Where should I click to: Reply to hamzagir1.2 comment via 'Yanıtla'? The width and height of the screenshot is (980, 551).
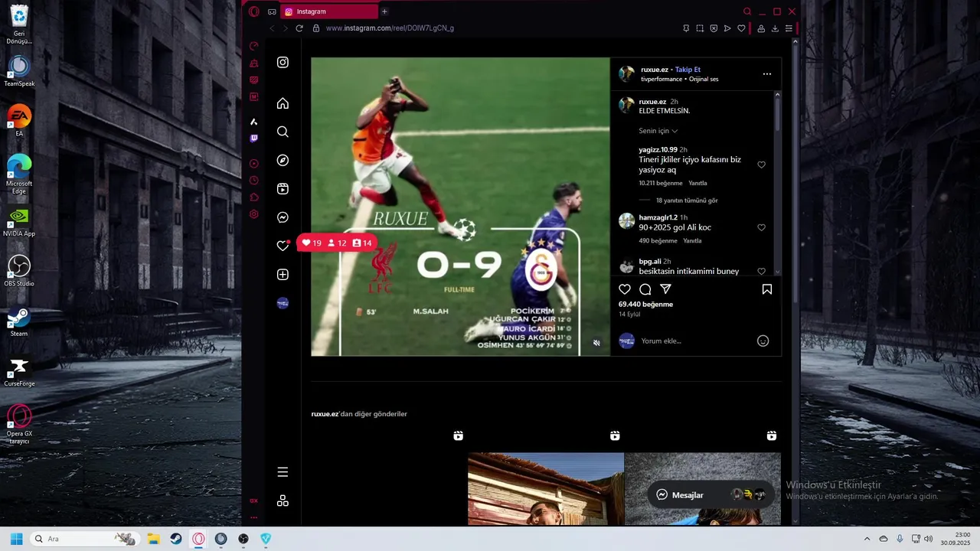692,241
